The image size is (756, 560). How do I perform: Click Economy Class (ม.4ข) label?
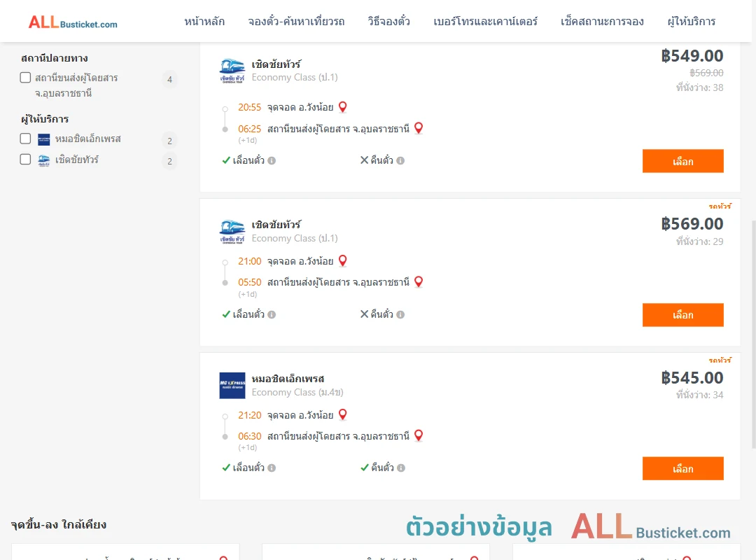(x=297, y=392)
